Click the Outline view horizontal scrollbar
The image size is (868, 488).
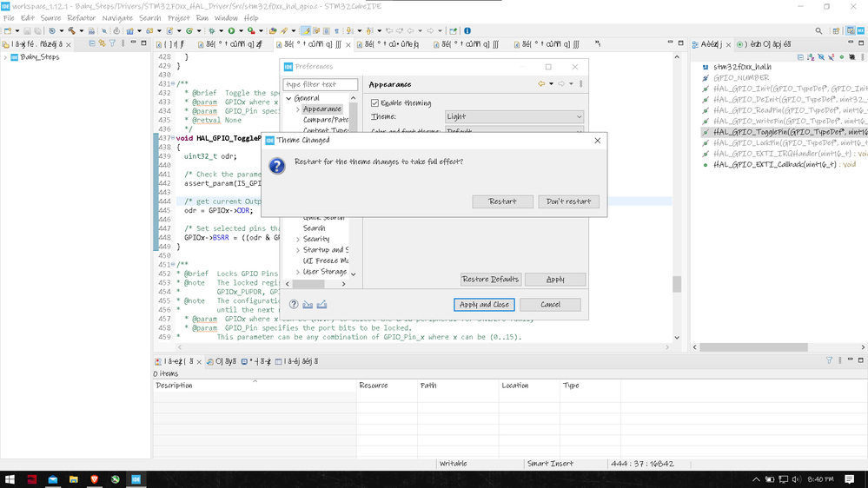[x=754, y=347]
